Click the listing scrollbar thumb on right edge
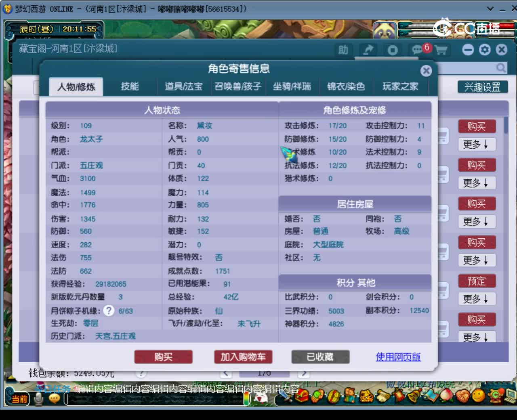517x420 pixels. [506, 125]
